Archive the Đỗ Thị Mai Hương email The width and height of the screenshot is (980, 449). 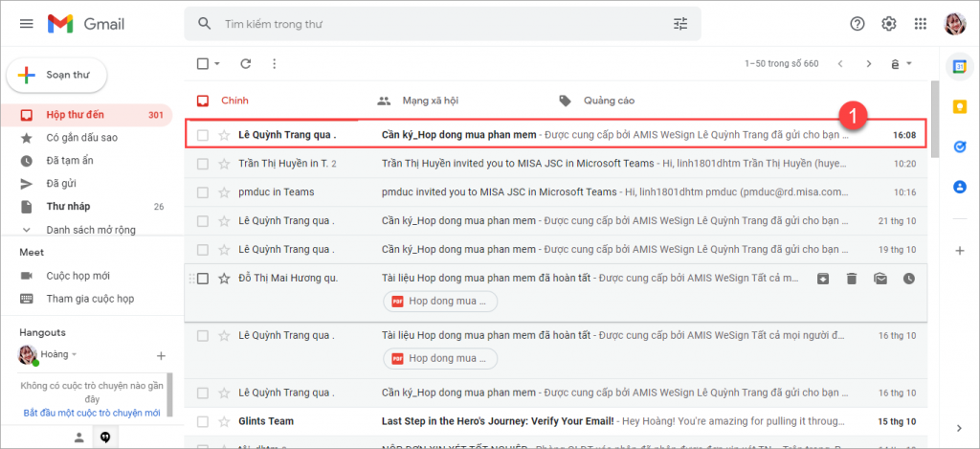click(823, 279)
